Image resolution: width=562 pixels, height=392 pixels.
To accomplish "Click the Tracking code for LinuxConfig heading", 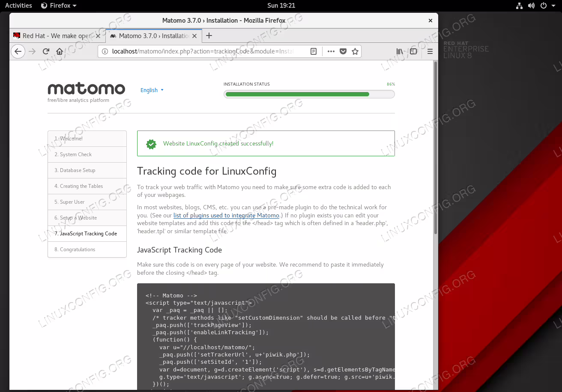I will 206,172.
